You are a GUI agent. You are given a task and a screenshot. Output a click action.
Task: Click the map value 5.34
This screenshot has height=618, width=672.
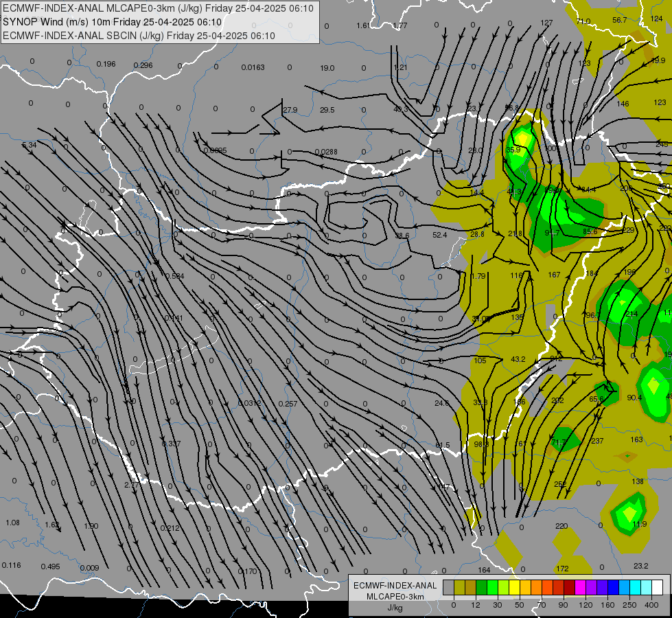point(30,145)
